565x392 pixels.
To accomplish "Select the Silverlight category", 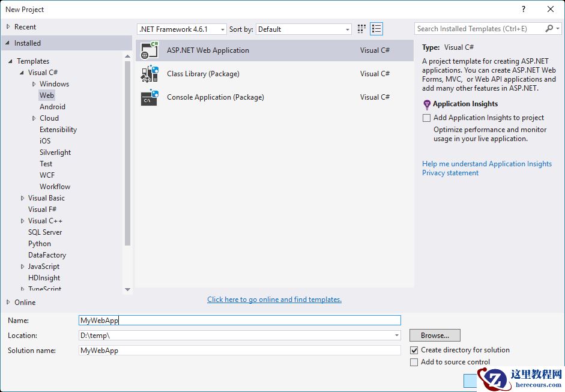I will click(x=55, y=152).
